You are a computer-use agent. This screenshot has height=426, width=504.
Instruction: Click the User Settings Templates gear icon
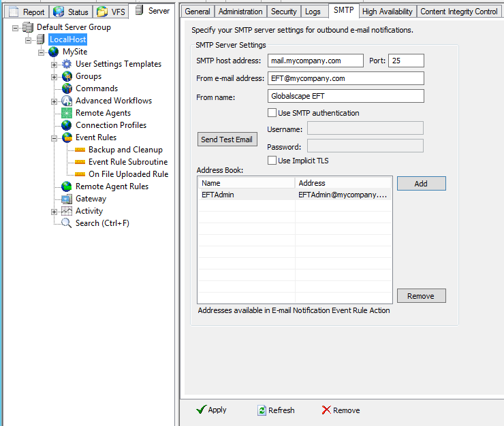click(x=67, y=64)
